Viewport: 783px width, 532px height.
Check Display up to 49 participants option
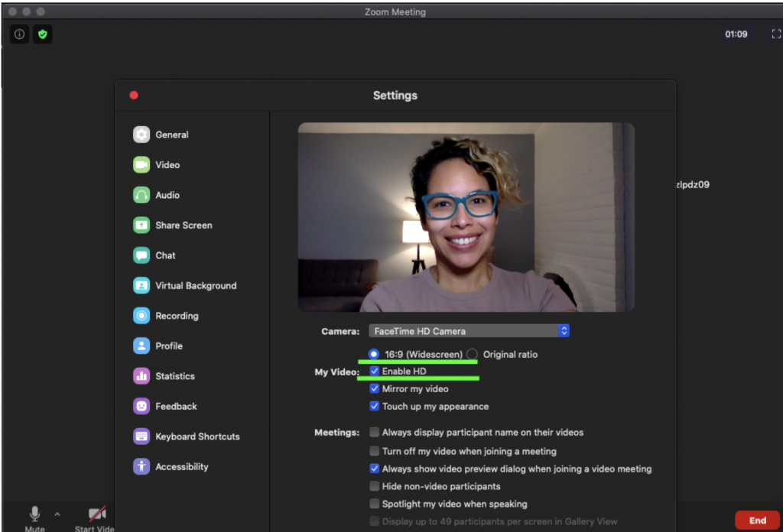374,521
